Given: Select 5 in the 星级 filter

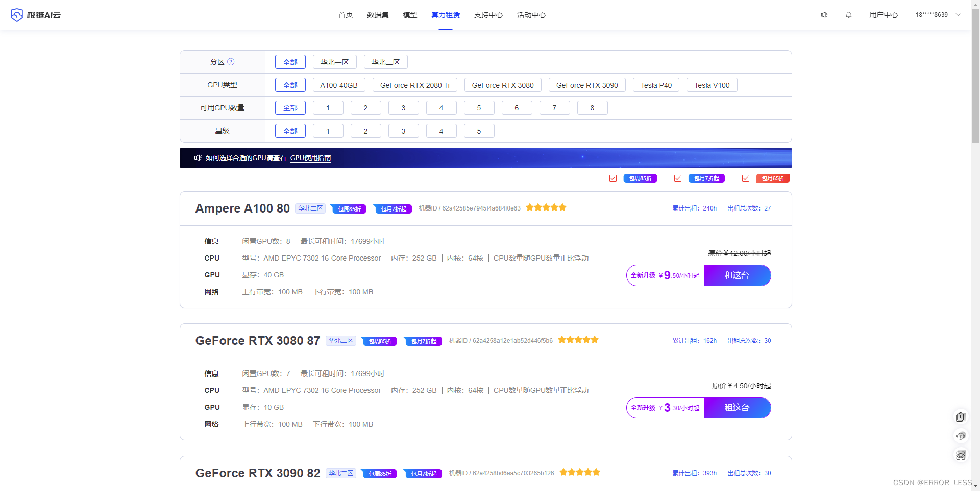Looking at the screenshot, I should [x=479, y=131].
